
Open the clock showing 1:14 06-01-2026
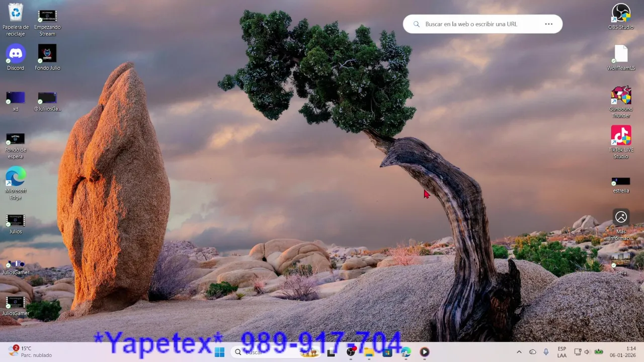(623, 352)
